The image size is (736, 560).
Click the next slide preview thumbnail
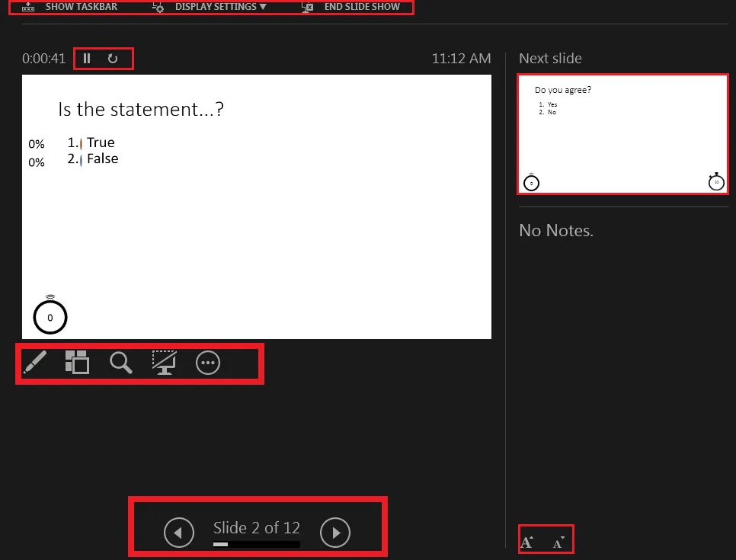pos(622,134)
